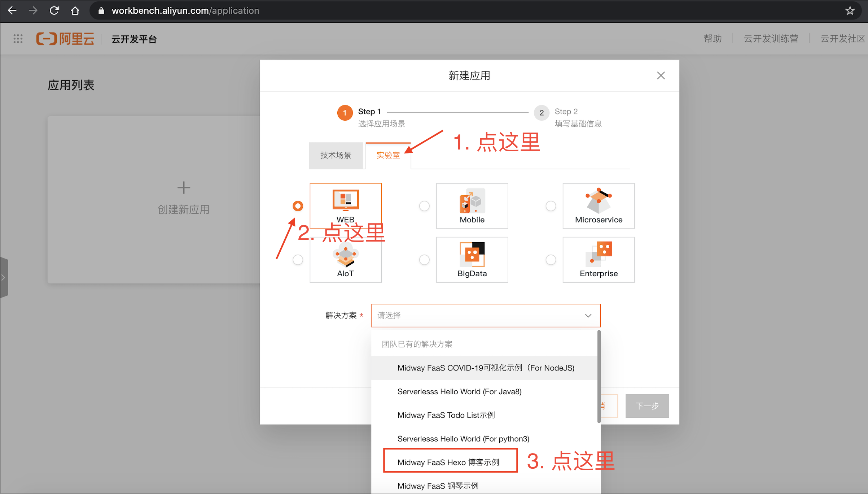Image resolution: width=868 pixels, height=494 pixels.
Task: Choose the WEB radio button
Action: [298, 206]
